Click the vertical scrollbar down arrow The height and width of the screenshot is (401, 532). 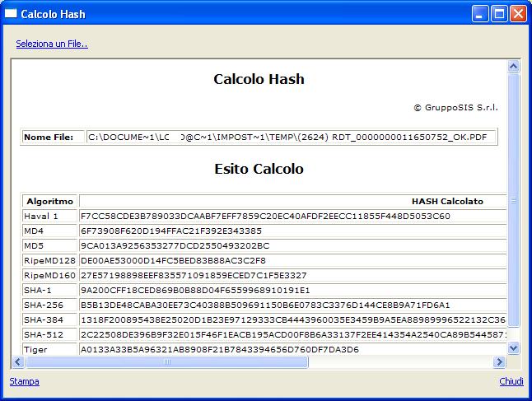(513, 348)
